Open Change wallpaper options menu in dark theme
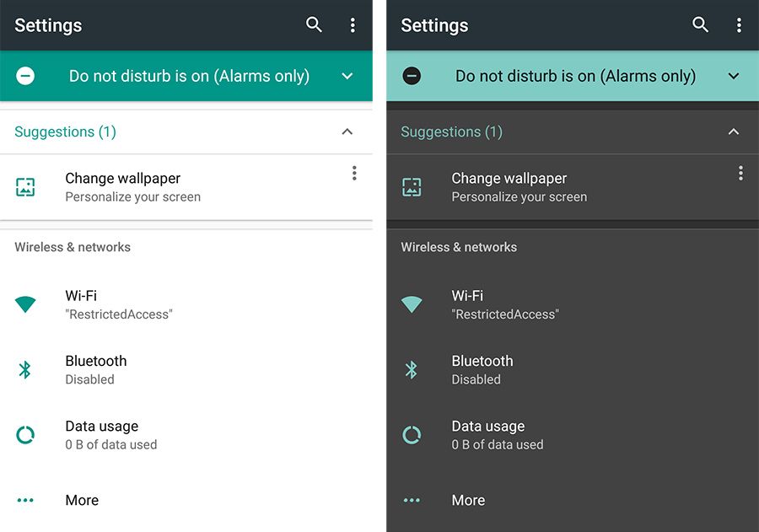 pos(740,173)
